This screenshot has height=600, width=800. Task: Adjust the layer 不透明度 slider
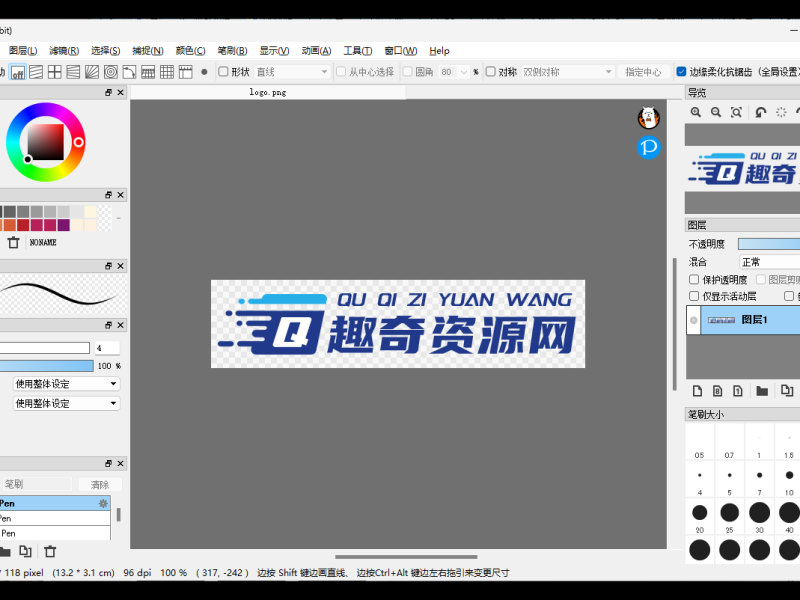769,244
